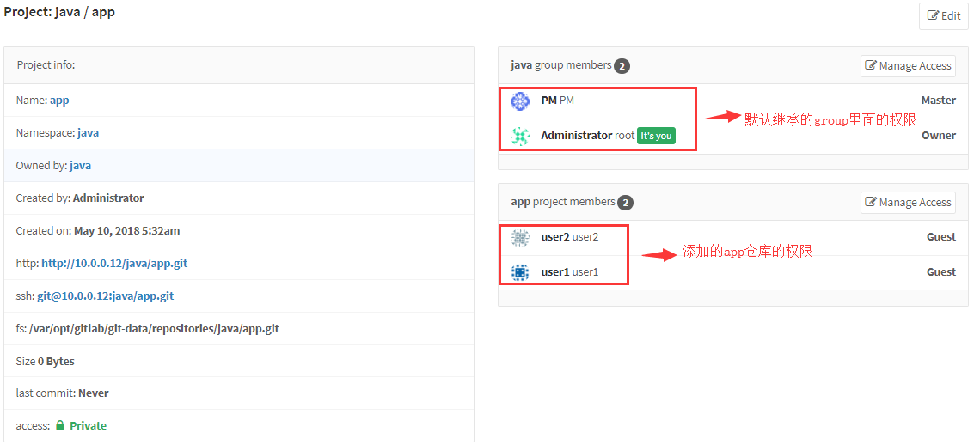Click the "java group members" heading
This screenshot has width=980, height=445.
560,65
